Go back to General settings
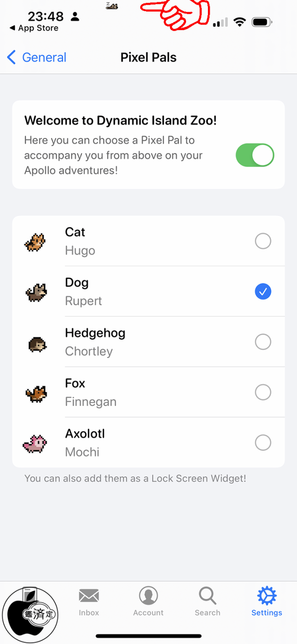 37,58
